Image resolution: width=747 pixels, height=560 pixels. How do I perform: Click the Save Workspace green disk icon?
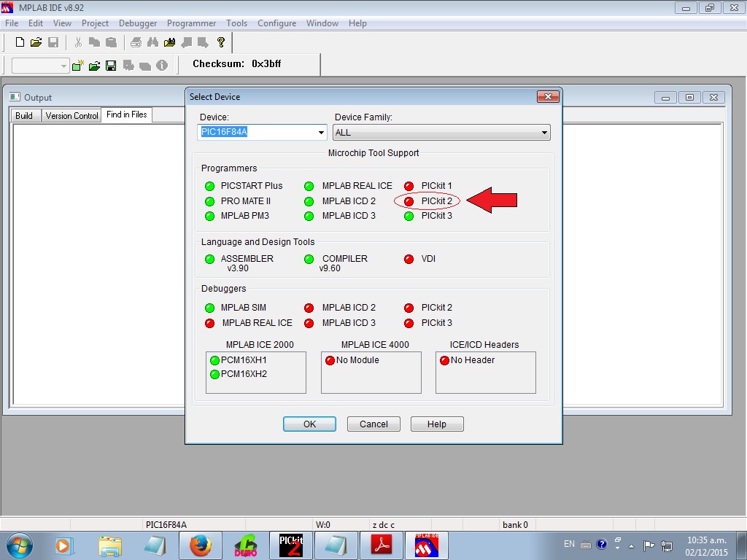coord(111,65)
